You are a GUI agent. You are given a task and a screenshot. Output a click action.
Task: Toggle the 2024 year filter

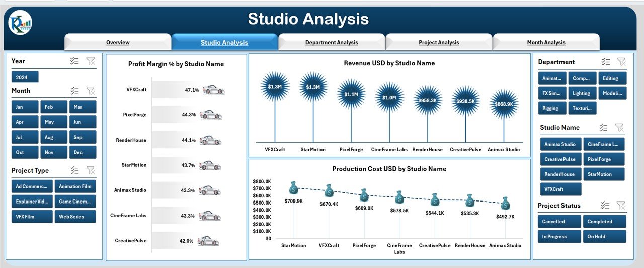[x=25, y=77]
